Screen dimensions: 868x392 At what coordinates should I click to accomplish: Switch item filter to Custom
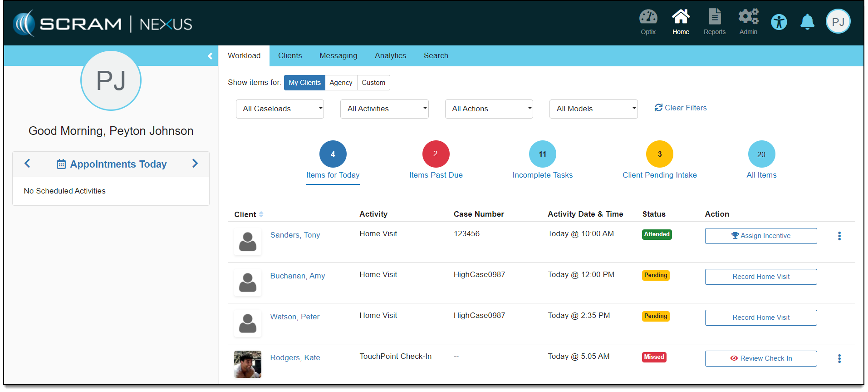pos(373,83)
